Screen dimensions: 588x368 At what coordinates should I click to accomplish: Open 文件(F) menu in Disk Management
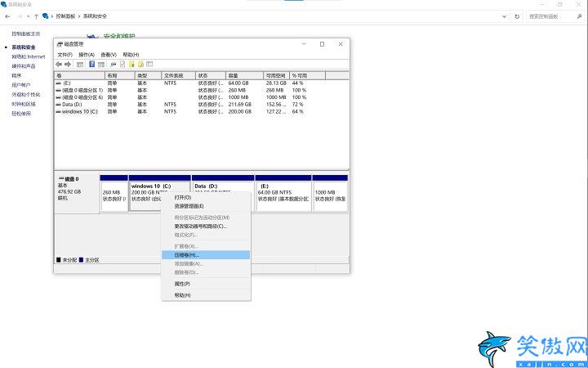[65, 55]
